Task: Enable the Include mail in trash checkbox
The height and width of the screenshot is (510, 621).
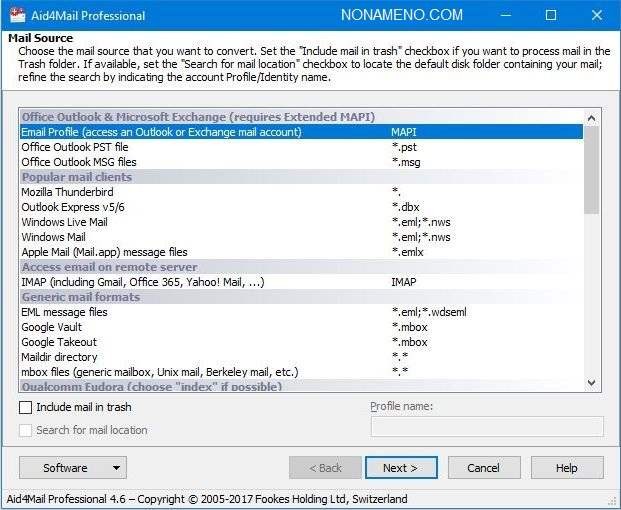Action: pyautogui.click(x=26, y=407)
